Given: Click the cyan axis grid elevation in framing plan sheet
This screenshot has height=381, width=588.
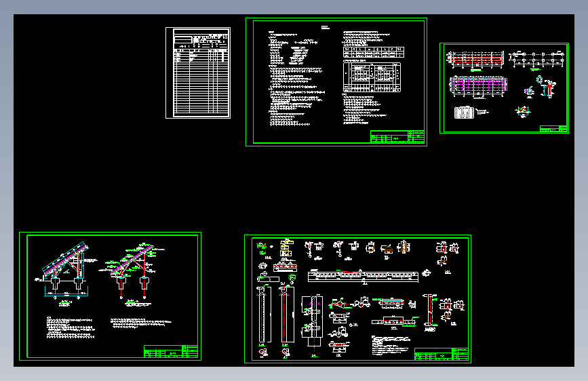Looking at the screenshot, I should tap(536, 59).
